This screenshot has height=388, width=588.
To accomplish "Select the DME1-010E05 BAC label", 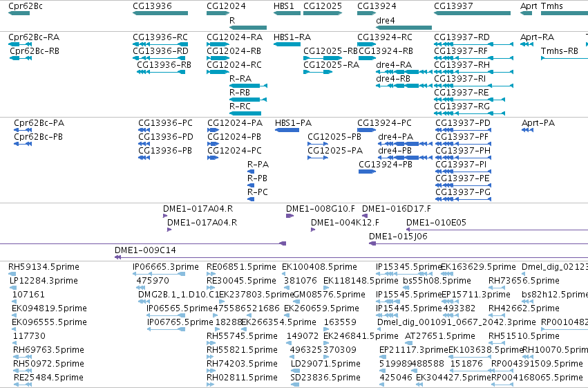I will pyautogui.click(x=436, y=223).
